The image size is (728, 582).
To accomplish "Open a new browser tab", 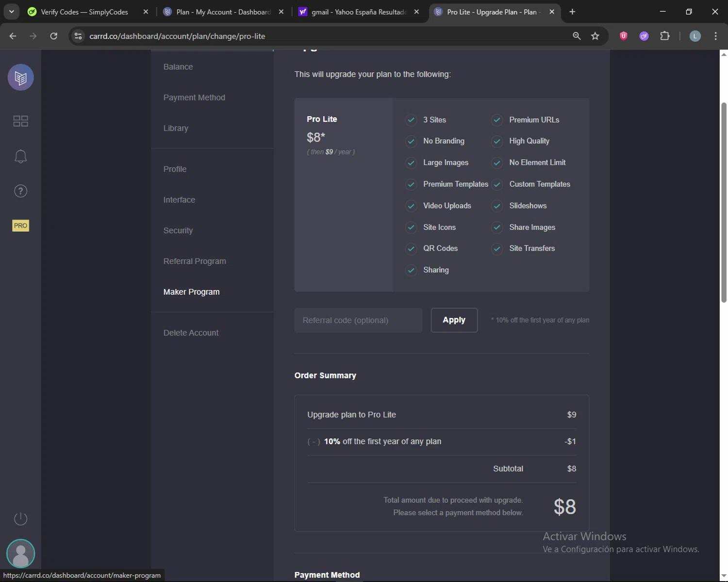I will point(572,12).
